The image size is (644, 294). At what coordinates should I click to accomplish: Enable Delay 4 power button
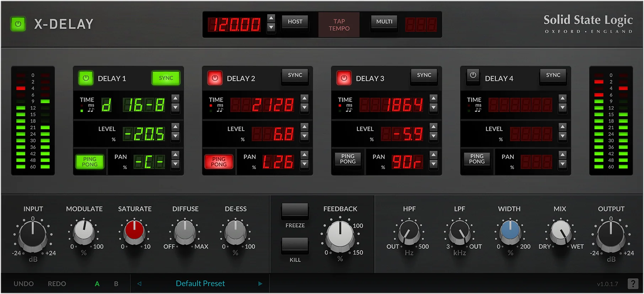473,76
